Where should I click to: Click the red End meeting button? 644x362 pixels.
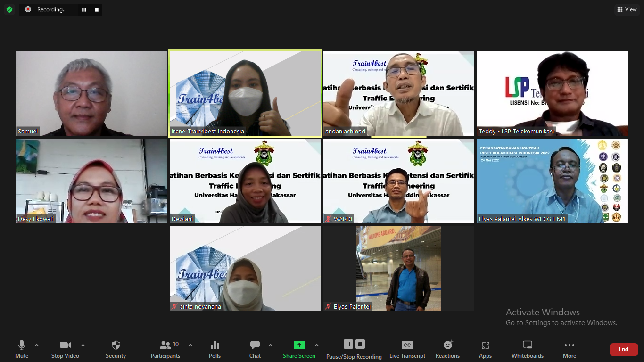coord(623,349)
